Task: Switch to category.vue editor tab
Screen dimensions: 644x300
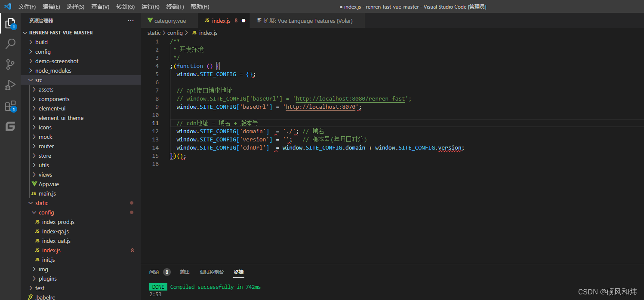Action: pyautogui.click(x=169, y=21)
